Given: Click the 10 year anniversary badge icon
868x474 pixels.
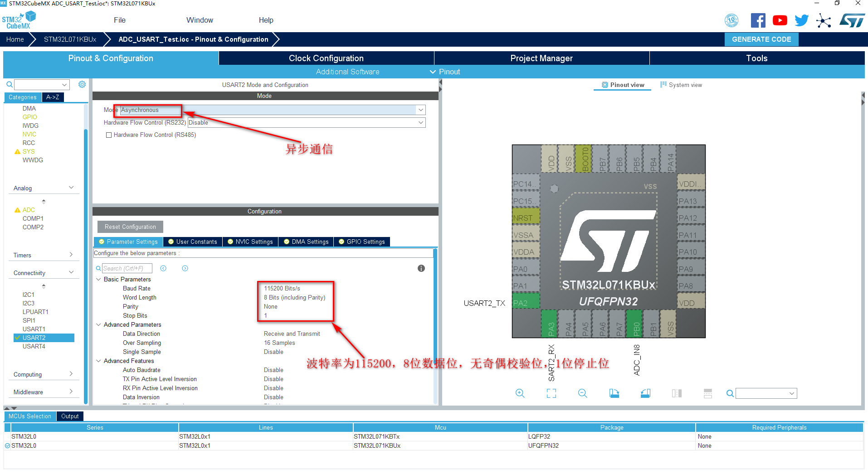Looking at the screenshot, I should [x=731, y=20].
